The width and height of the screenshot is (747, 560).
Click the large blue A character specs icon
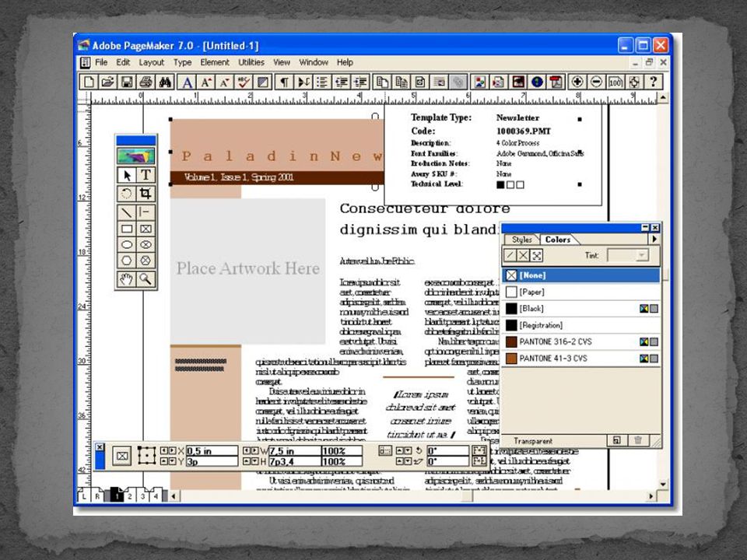[187, 82]
